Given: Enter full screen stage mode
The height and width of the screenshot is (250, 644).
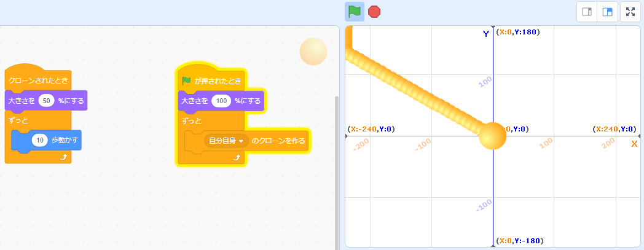Looking at the screenshot, I should (x=630, y=12).
